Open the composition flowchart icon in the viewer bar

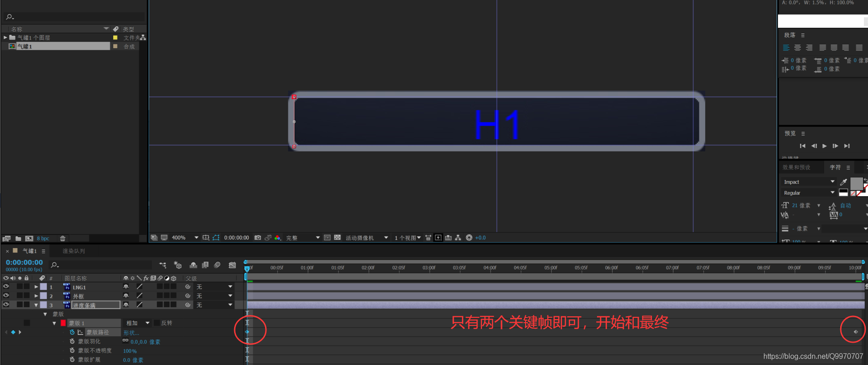coord(458,238)
